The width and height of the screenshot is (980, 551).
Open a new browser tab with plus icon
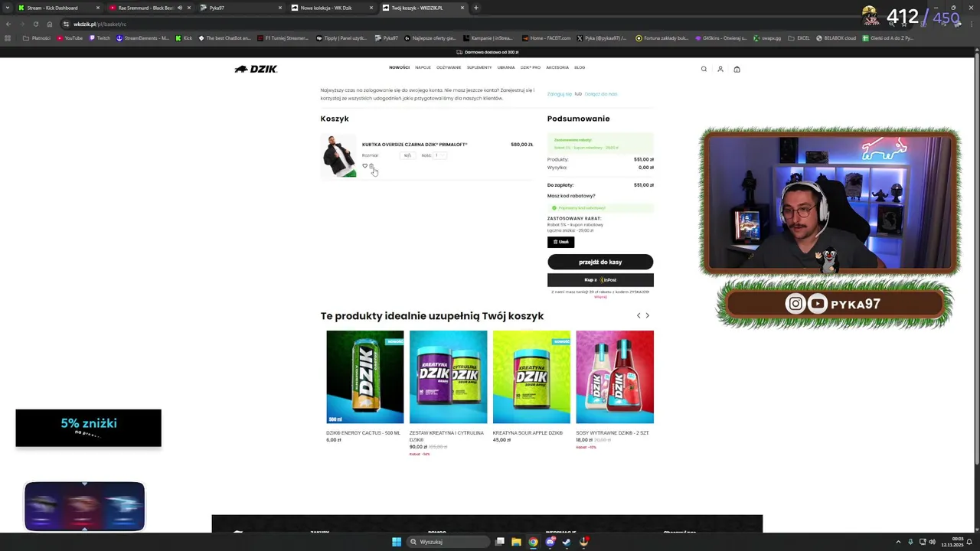475,8
